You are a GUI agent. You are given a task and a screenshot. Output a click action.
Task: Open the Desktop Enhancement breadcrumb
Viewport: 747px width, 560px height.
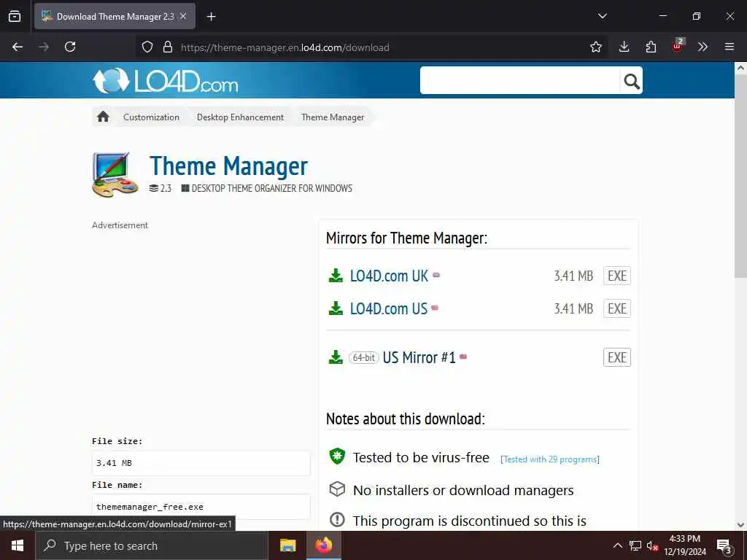240,117
